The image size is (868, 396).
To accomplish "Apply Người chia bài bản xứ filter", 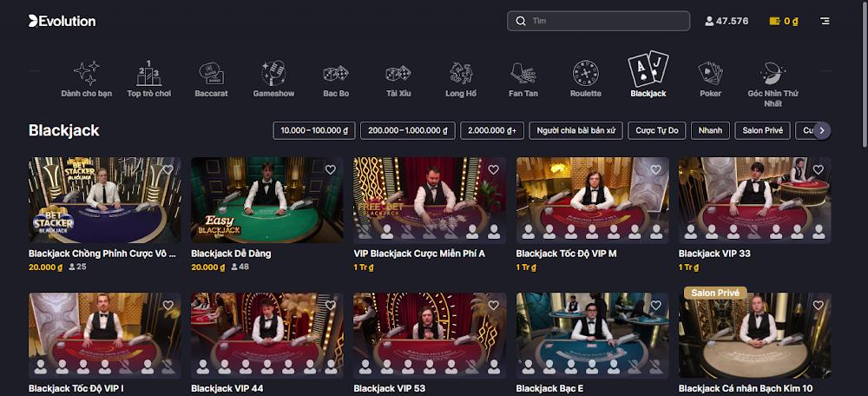I will [575, 131].
